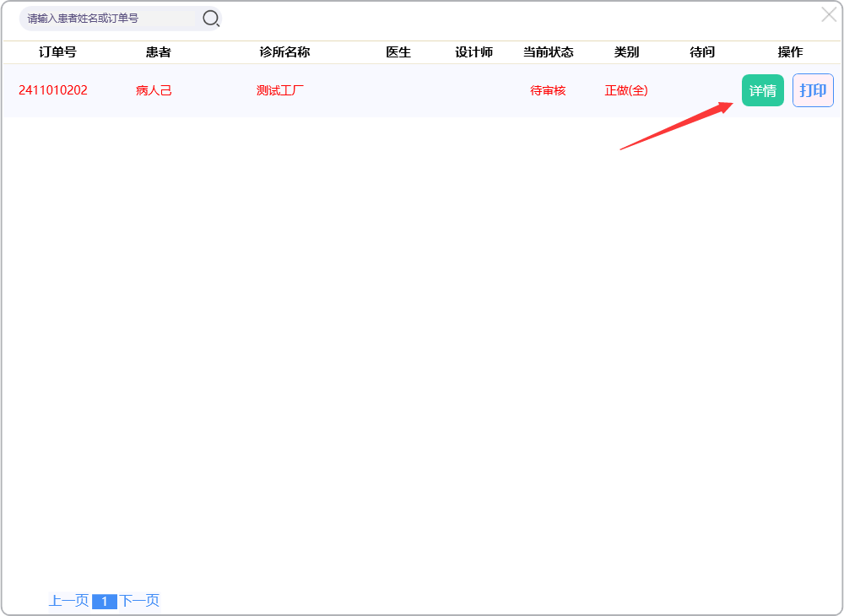
Task: Go to 下一页 in pagination
Action: coord(139,601)
